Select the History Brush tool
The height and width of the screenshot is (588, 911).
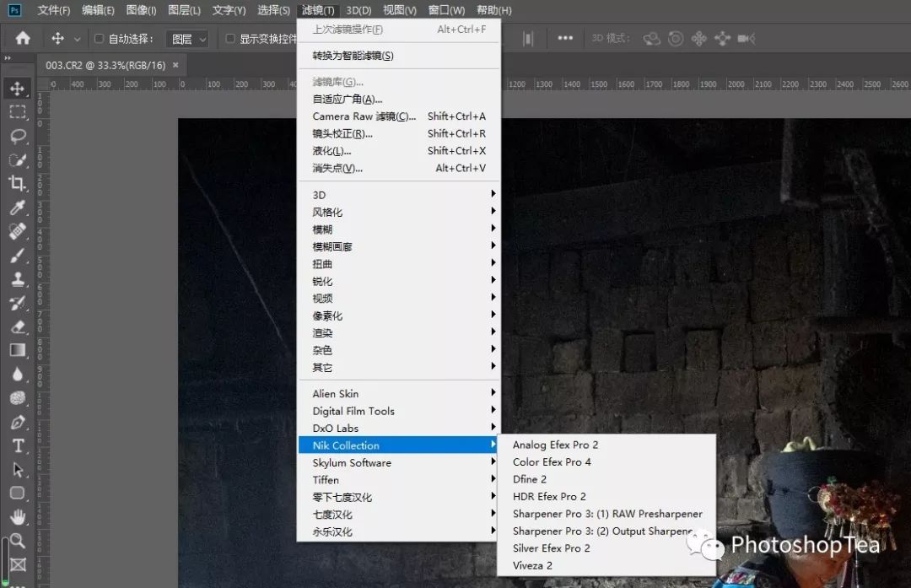click(x=18, y=303)
